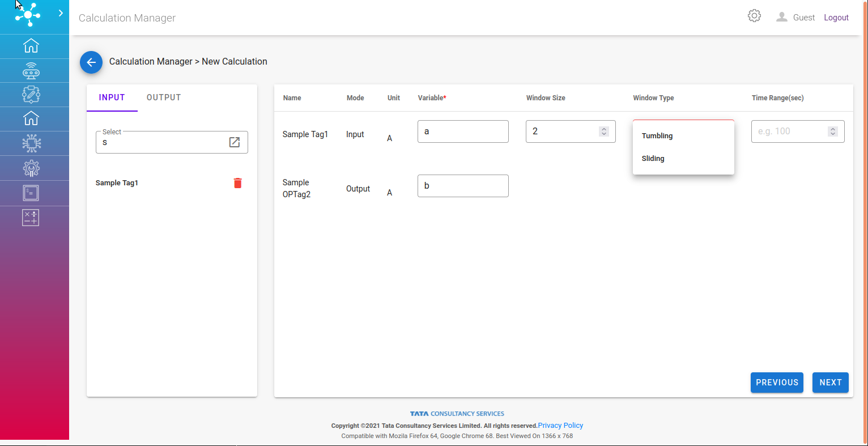Click the Time Range stepper arrows
Viewport: 868px width, 446px height.
point(833,131)
